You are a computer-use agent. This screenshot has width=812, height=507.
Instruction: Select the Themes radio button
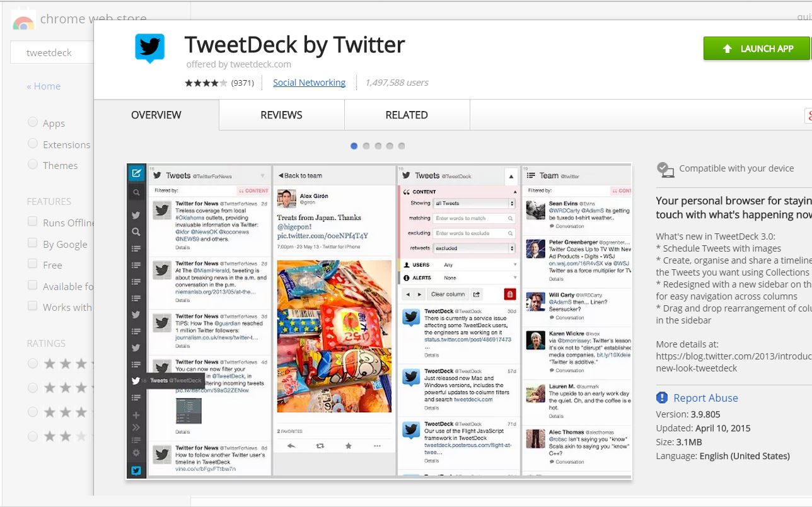pos(33,165)
